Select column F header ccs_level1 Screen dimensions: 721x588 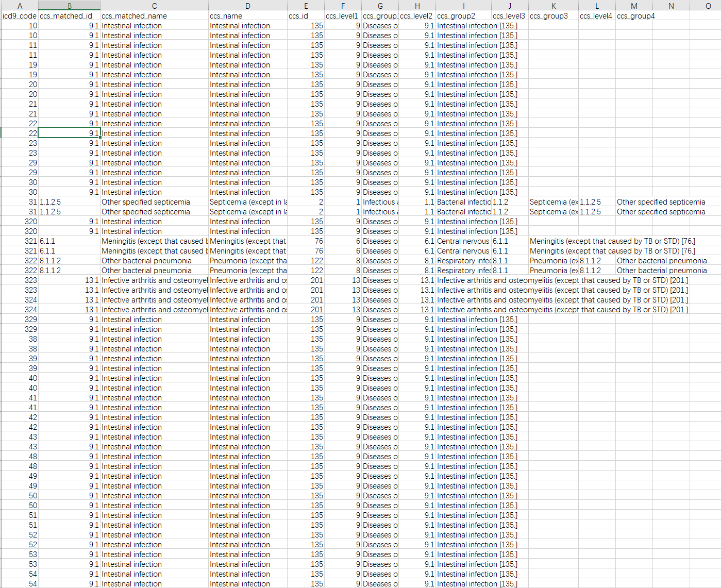(x=343, y=6)
